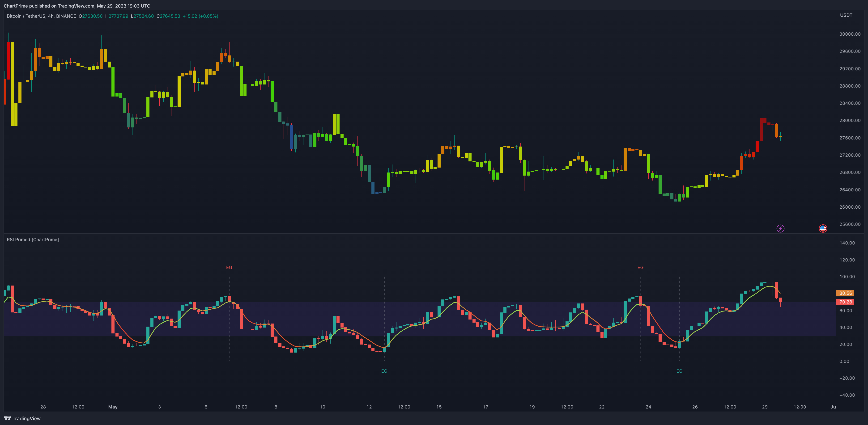The image size is (868, 425).
Task: Click the first red EG marker above RSI
Action: click(x=229, y=267)
